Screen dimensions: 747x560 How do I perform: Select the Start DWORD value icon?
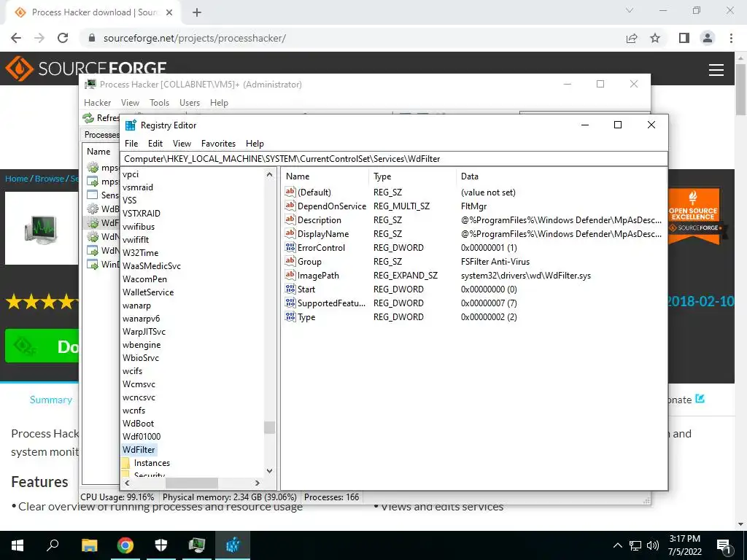290,289
